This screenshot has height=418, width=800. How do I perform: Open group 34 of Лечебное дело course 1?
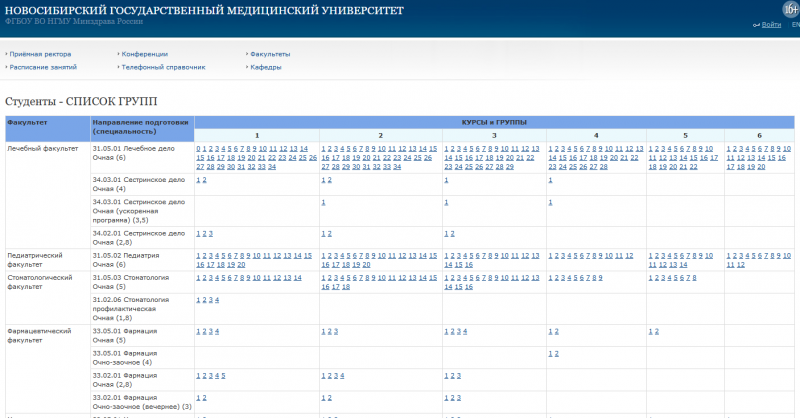point(272,166)
